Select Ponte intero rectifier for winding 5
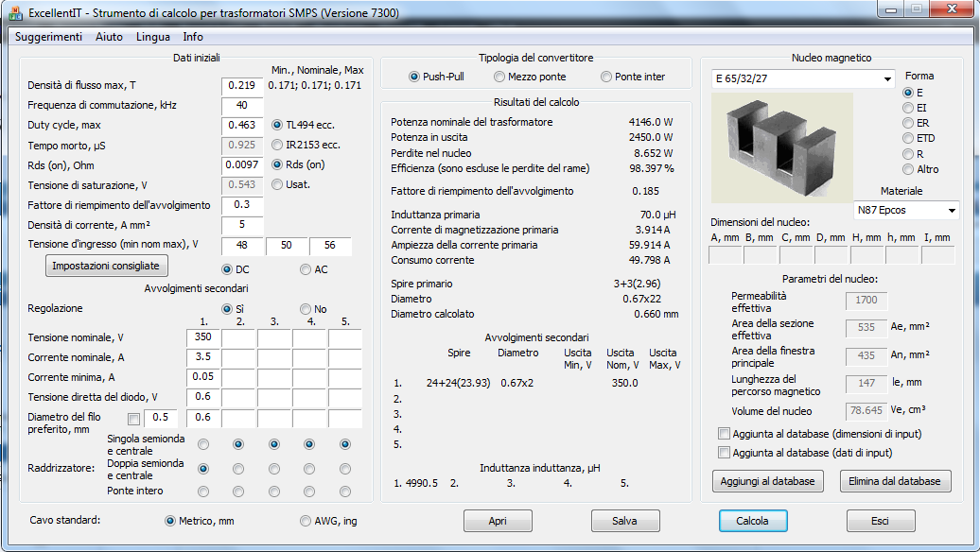Image resolution: width=980 pixels, height=552 pixels. [x=345, y=492]
